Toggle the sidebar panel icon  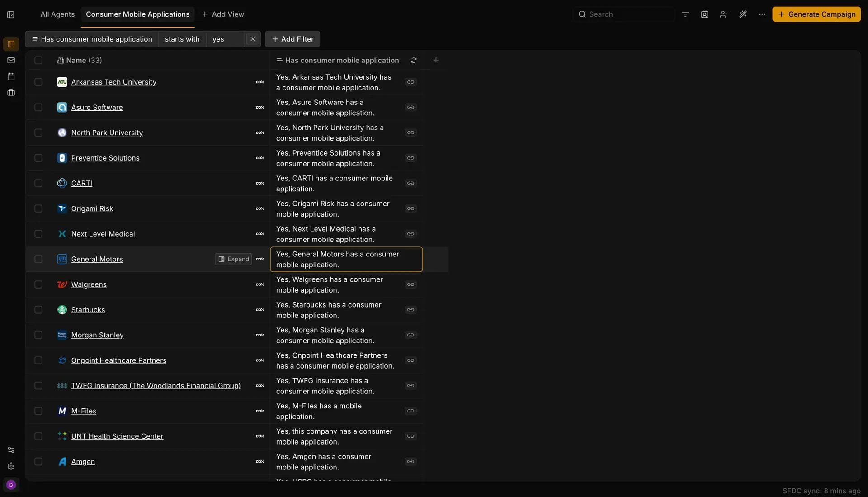11,14
